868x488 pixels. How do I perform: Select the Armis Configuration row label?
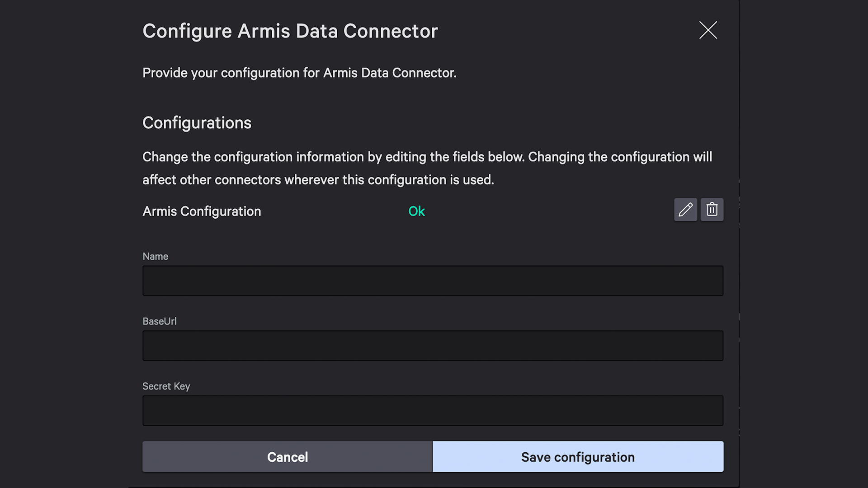click(x=202, y=211)
